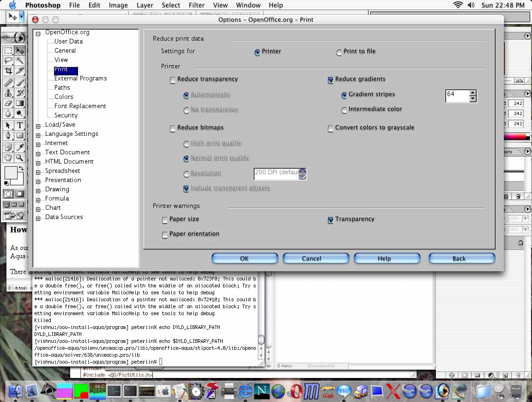Click the foreground color swatch
This screenshot has height=402, width=532.
click(x=11, y=172)
